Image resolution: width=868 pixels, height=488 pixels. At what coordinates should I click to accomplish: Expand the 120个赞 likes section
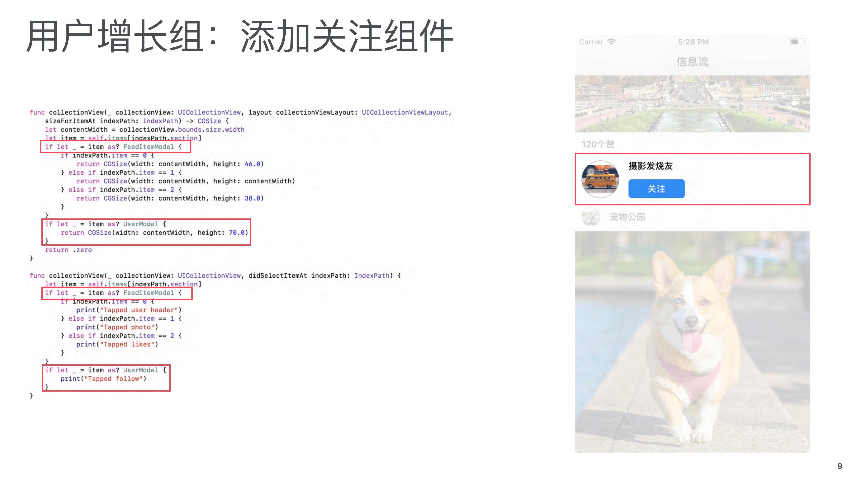point(598,144)
